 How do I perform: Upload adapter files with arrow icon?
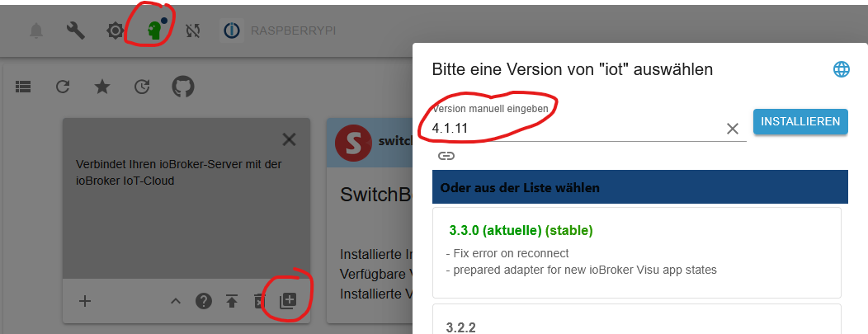[x=232, y=301]
